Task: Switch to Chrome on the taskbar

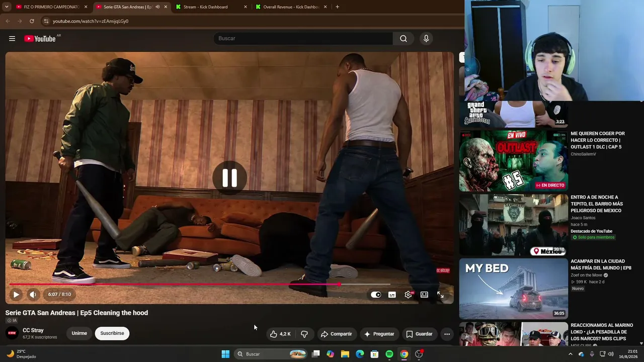Action: click(x=404, y=354)
